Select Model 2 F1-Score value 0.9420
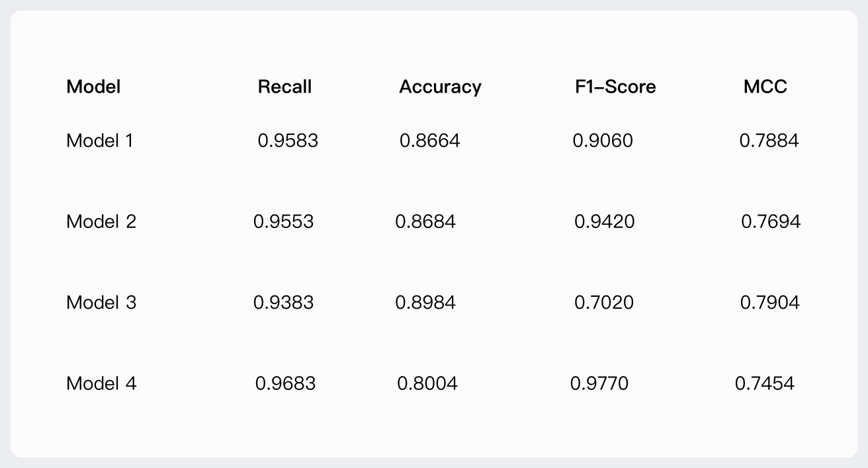 tap(604, 221)
